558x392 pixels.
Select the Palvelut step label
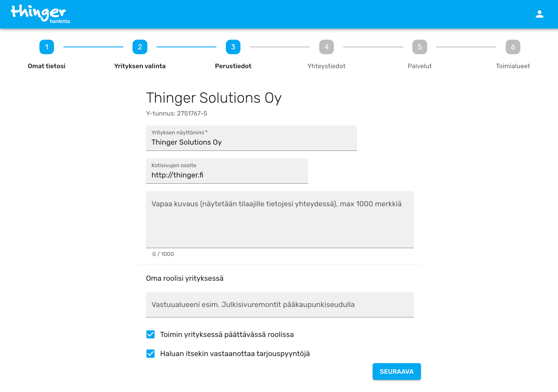[x=419, y=66]
